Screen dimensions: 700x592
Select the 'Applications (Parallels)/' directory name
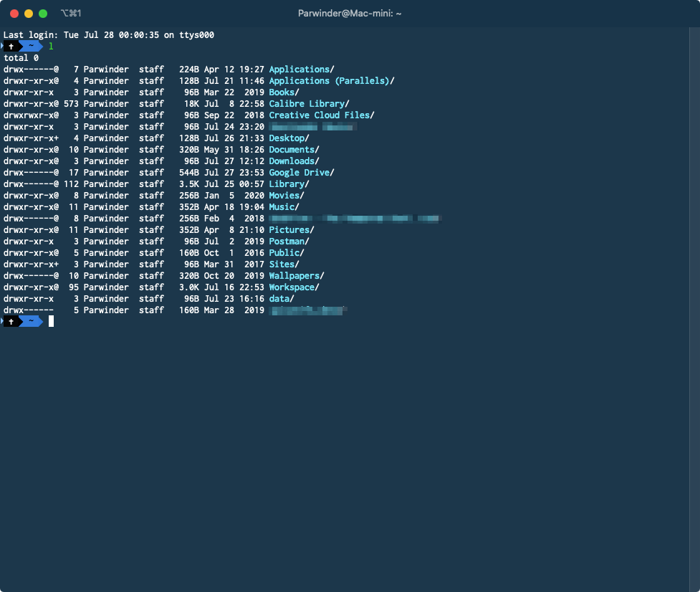[x=331, y=81]
